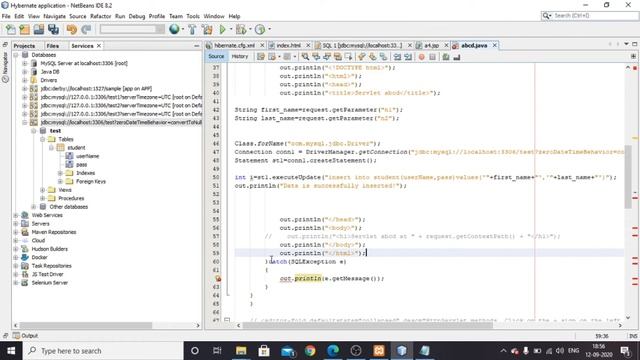
Task: Switch to index.html editor tab
Action: 288,45
